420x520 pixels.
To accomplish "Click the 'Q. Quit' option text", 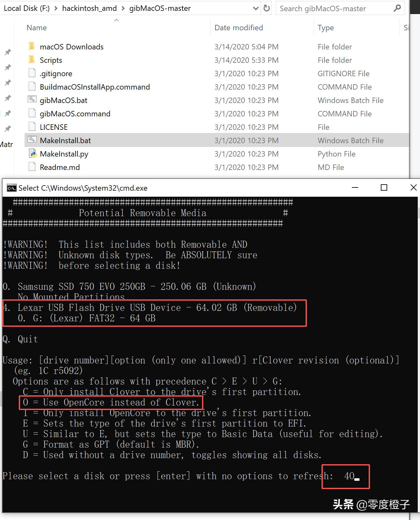I will (x=20, y=339).
